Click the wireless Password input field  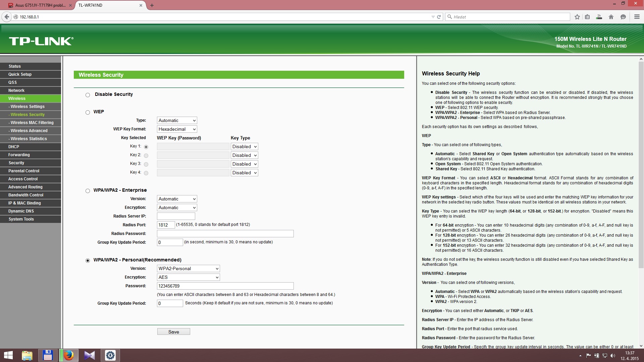(225, 286)
